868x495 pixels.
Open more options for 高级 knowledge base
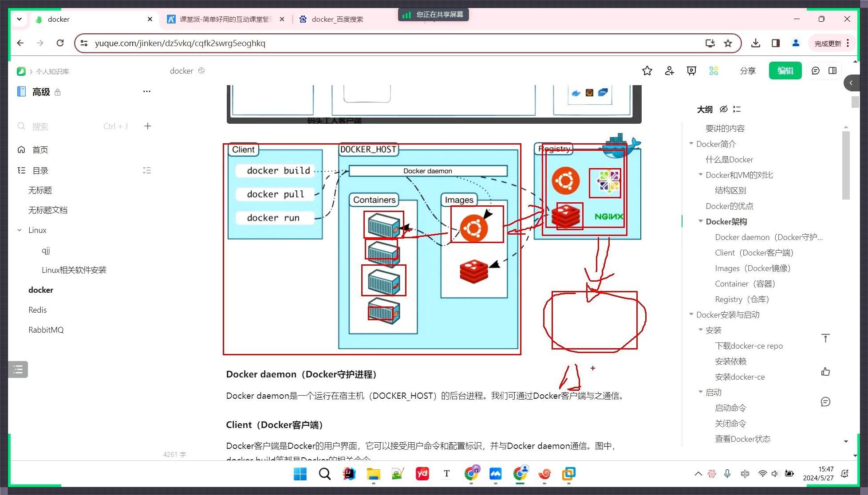[x=147, y=91]
